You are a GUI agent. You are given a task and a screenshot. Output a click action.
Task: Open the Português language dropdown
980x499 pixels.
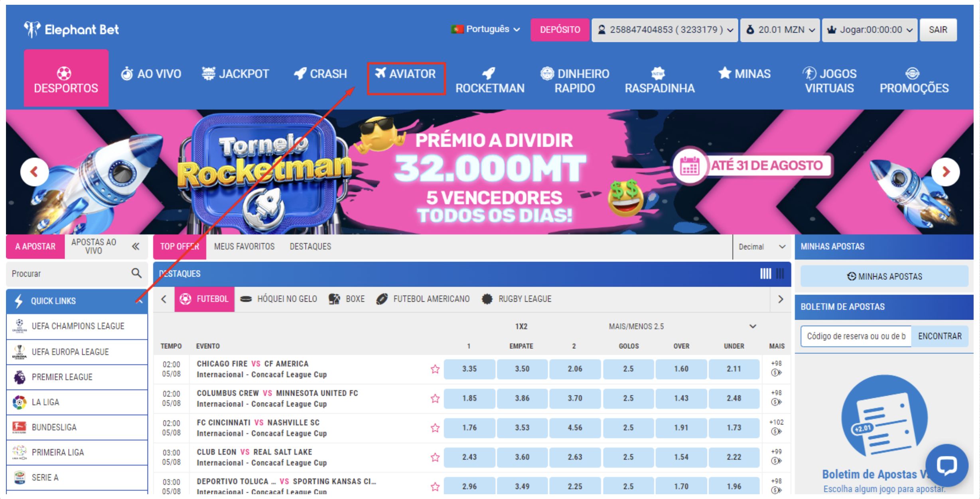click(x=486, y=29)
